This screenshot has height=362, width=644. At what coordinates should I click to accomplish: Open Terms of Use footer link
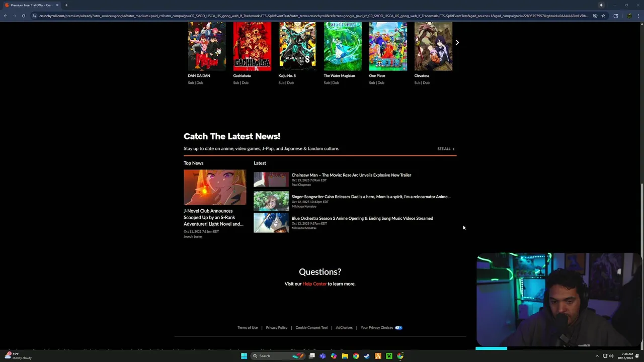coord(248,328)
